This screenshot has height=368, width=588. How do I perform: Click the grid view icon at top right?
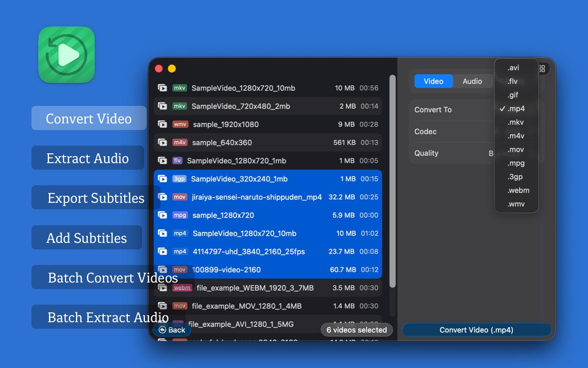(542, 69)
